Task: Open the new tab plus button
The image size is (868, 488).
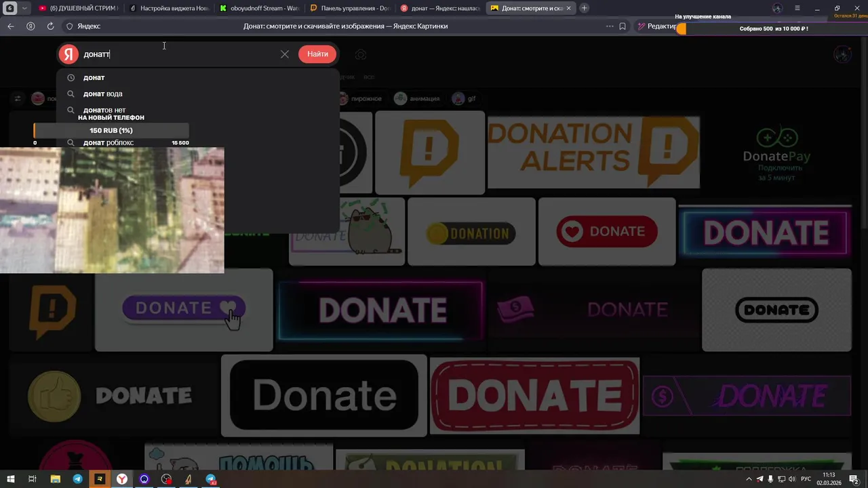Action: tap(584, 8)
